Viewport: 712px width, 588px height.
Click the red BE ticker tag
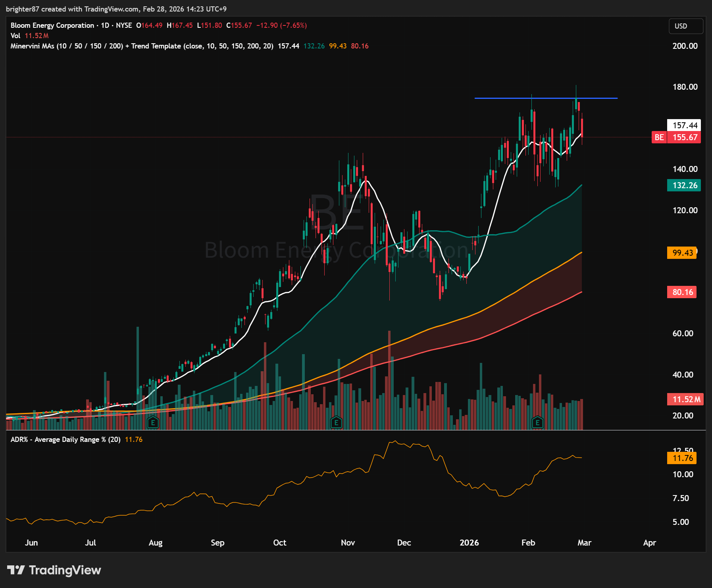point(659,137)
